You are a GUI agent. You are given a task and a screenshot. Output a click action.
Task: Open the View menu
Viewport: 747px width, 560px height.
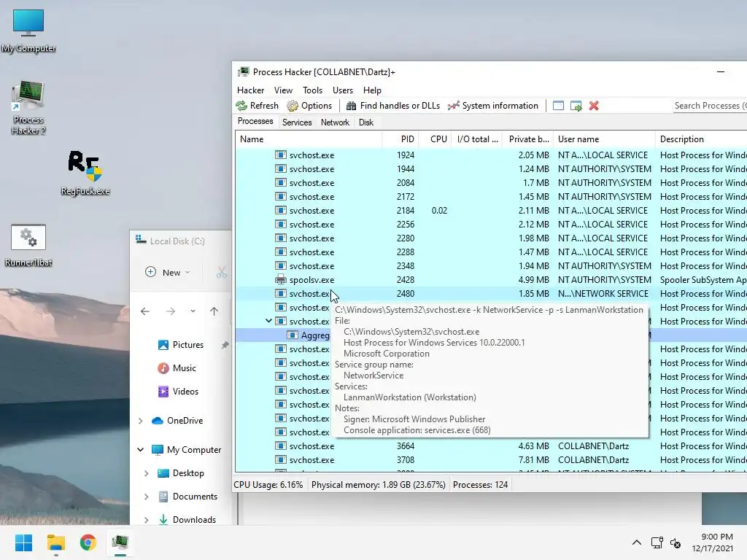pos(283,90)
